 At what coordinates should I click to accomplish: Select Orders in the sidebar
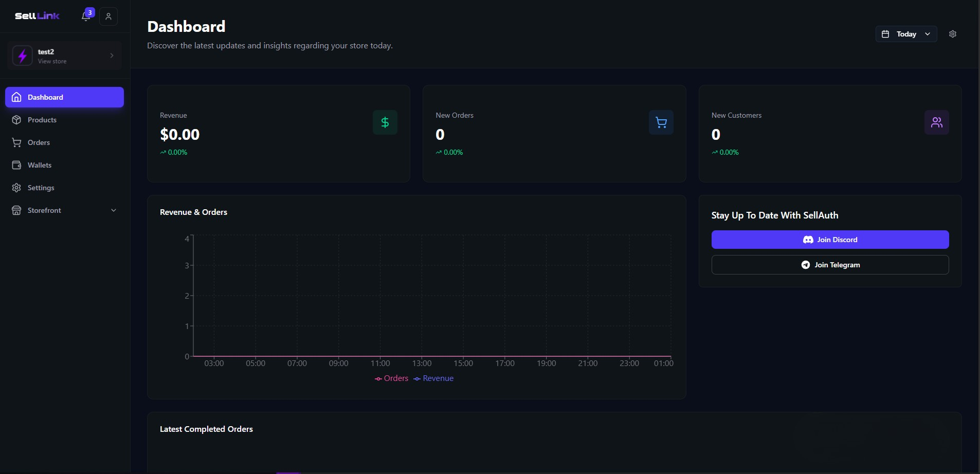tap(39, 142)
